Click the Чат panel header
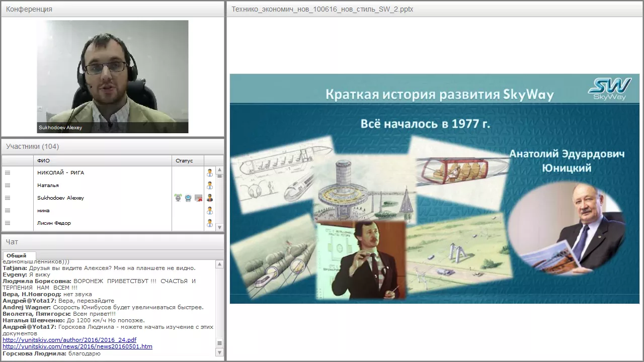 pos(113,242)
